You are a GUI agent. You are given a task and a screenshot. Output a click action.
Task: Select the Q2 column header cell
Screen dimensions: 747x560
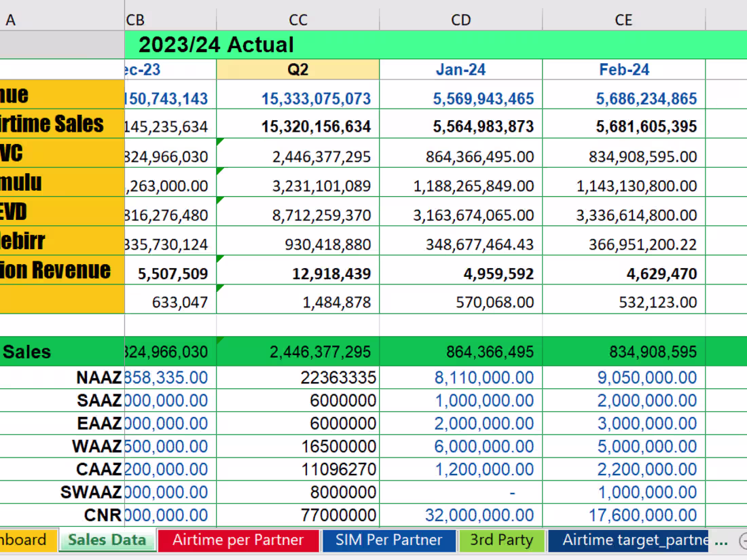pyautogui.click(x=297, y=69)
